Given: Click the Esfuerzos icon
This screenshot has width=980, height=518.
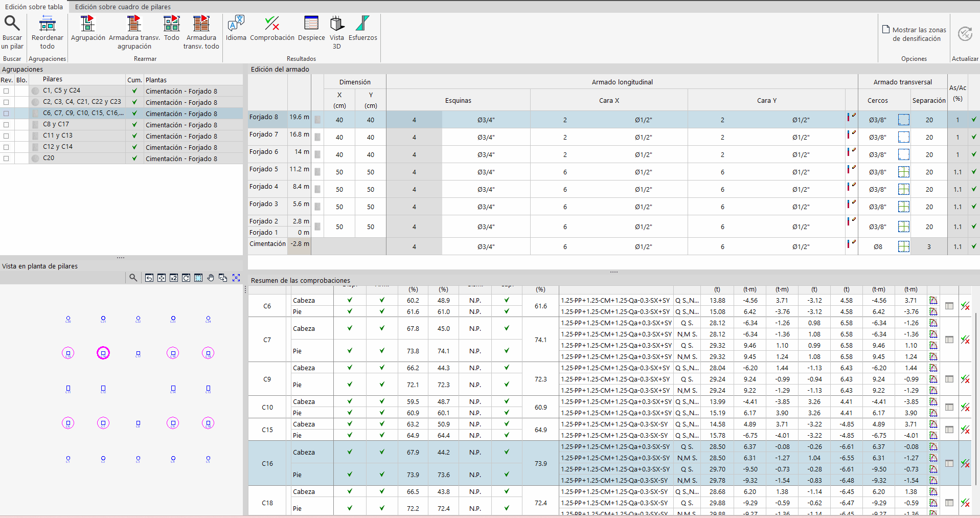Looking at the screenshot, I should click(362, 24).
